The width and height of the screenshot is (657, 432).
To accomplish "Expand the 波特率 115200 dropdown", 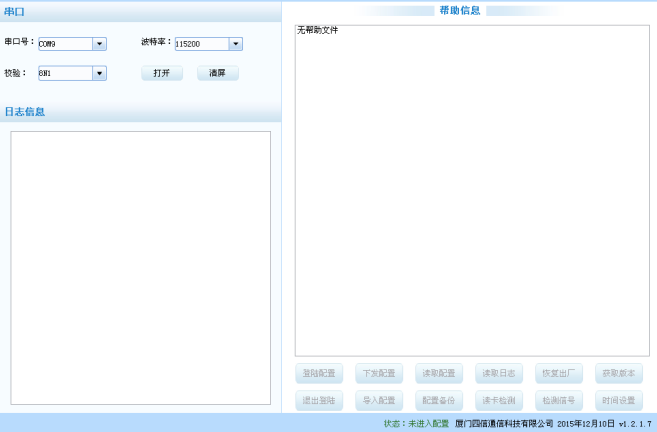I will click(x=235, y=44).
